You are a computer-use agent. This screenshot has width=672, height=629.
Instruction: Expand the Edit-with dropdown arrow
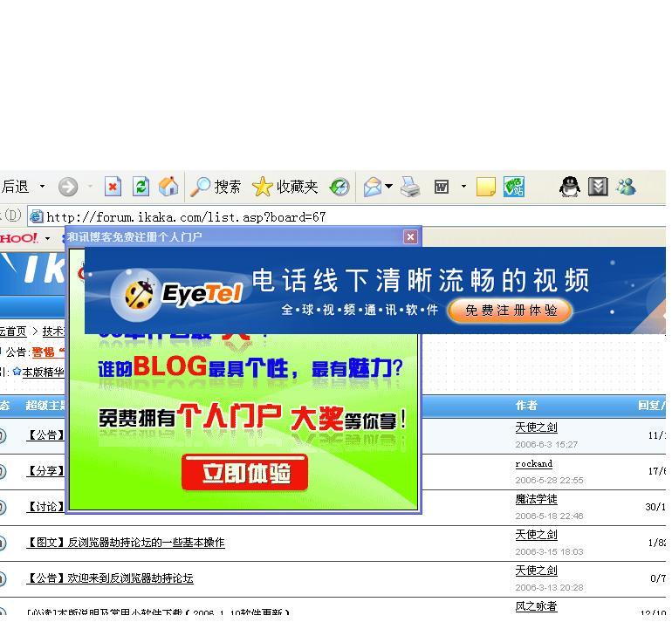(x=463, y=187)
